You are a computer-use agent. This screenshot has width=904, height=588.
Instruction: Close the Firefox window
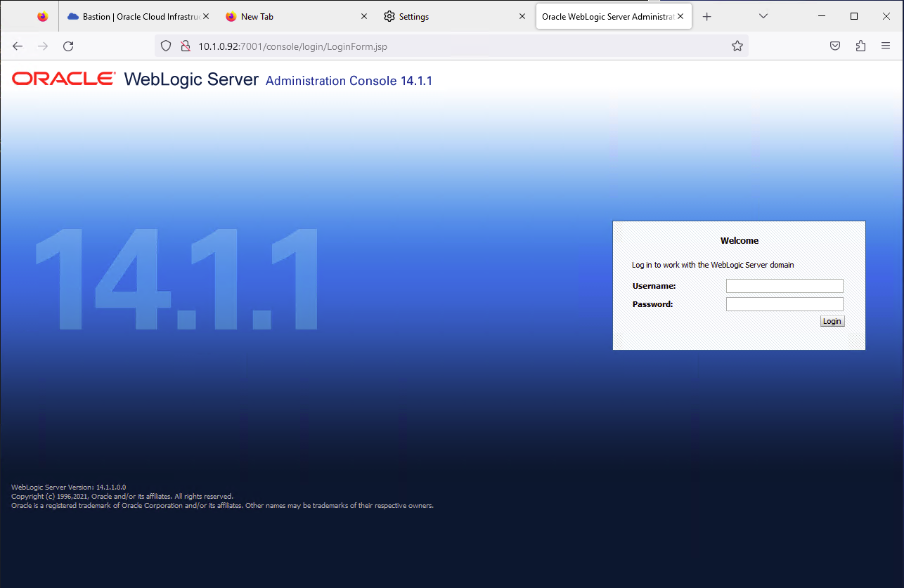886,16
